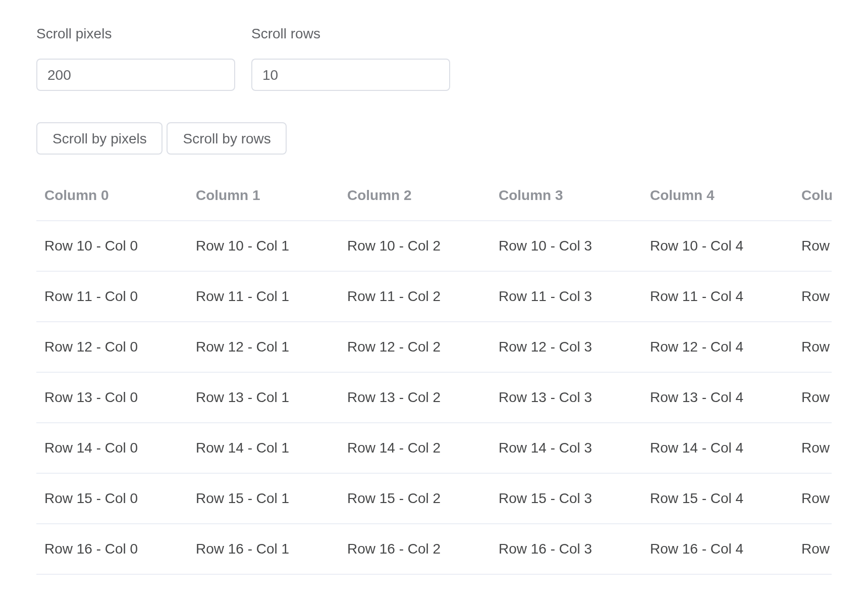Click cell Row 15 - Col 0
This screenshot has height=598, width=868.
112,499
